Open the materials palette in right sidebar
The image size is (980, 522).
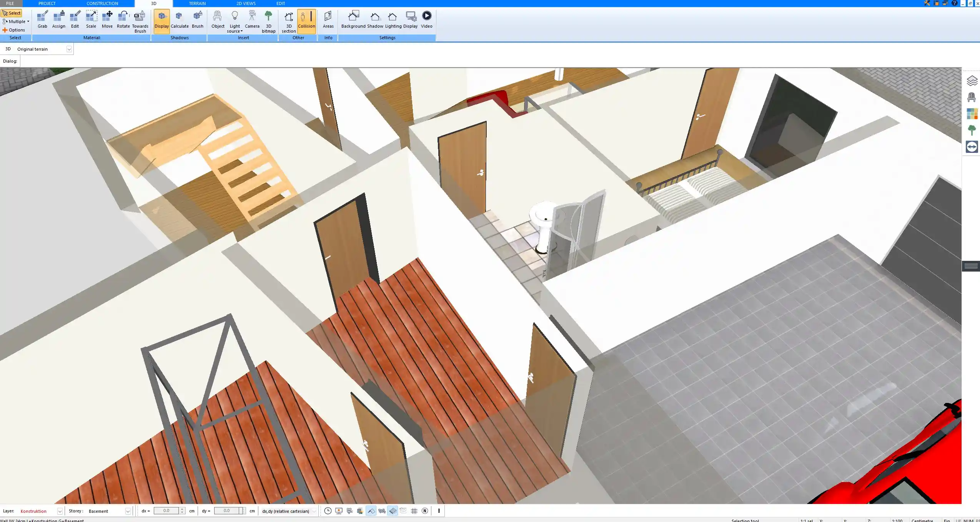click(x=972, y=114)
